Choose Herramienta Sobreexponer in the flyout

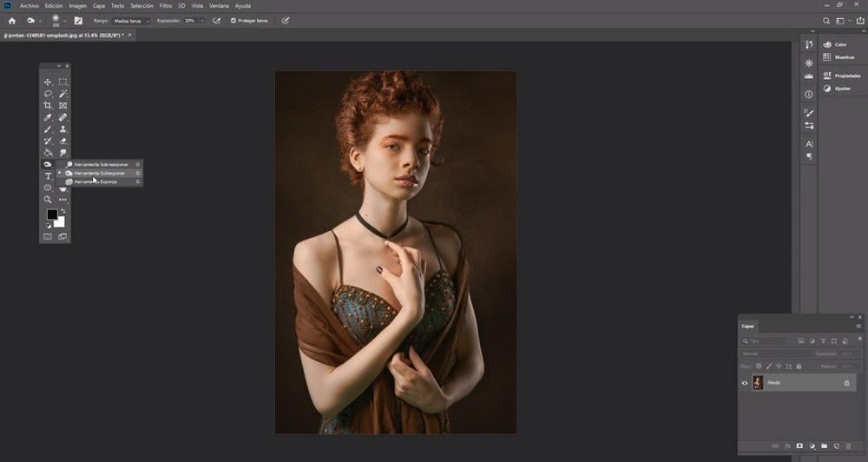tap(101, 164)
